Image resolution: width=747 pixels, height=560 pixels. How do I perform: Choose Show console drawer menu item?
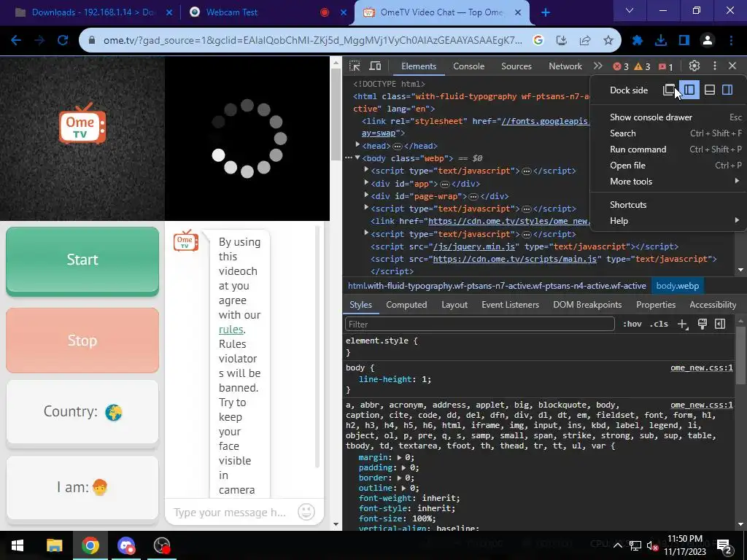tap(668, 117)
